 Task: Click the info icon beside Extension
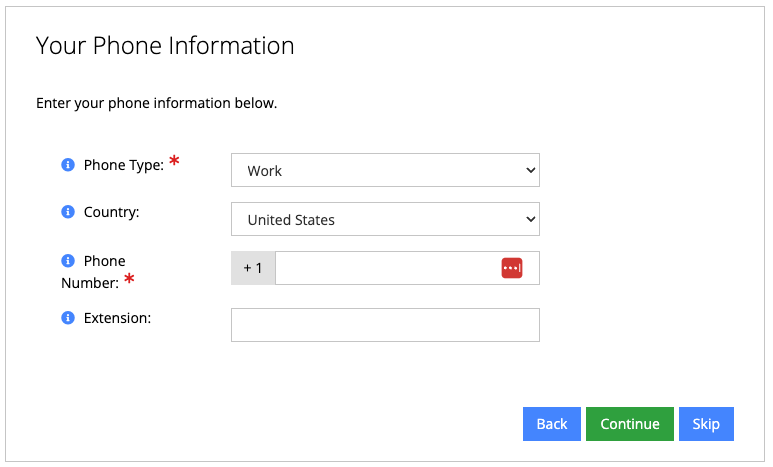click(68, 318)
